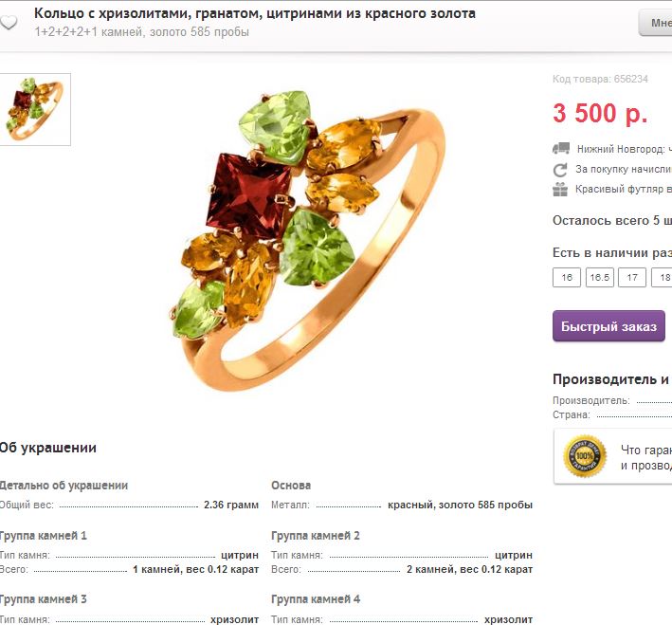The image size is (672, 625).
Task: Click the bonus refresh arrow icon
Action: tap(560, 169)
